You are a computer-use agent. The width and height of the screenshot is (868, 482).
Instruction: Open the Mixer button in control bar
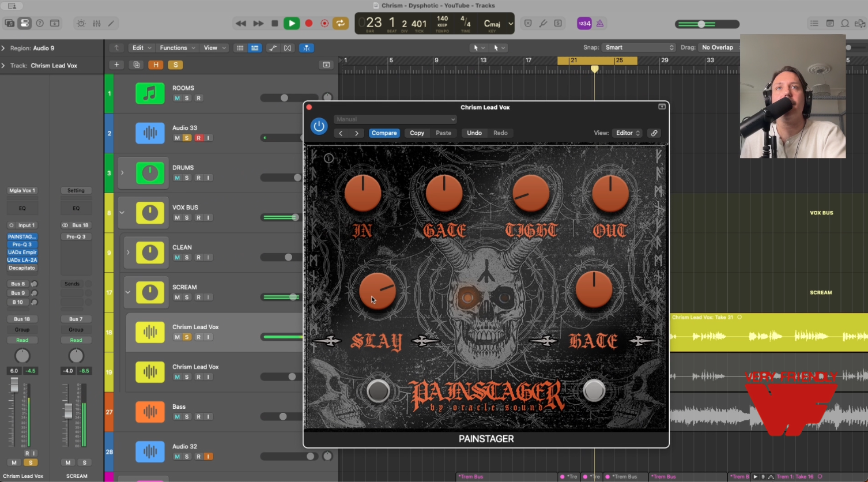(97, 24)
